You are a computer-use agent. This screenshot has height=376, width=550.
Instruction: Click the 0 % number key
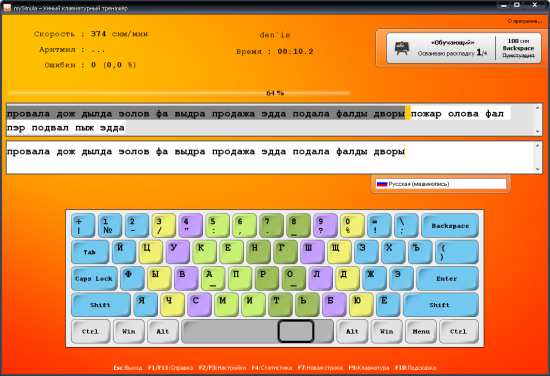352,226
